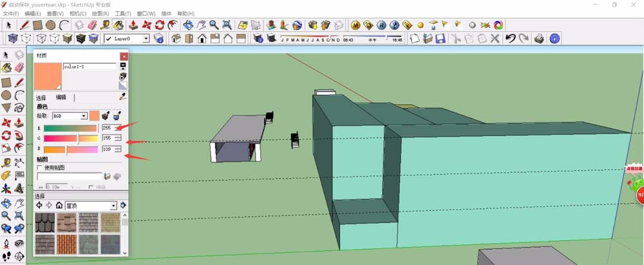644x265 pixels.
Task: Open the RGB color picker dropdown
Action: click(83, 116)
